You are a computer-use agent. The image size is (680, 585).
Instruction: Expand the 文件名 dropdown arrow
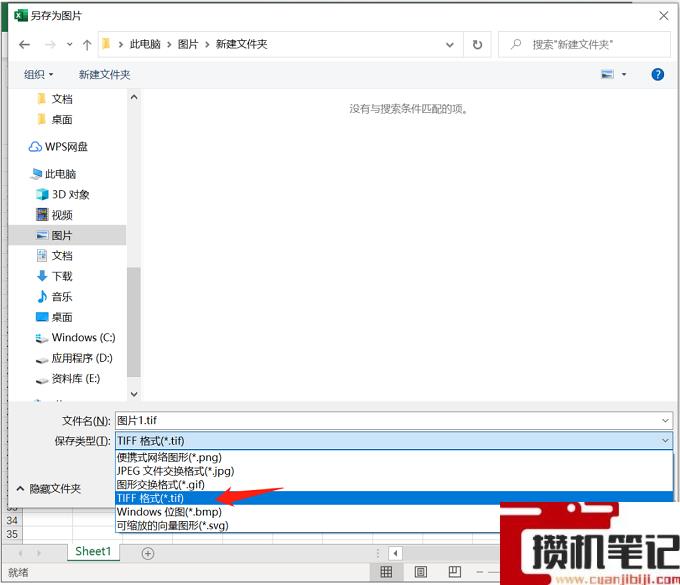click(x=665, y=420)
